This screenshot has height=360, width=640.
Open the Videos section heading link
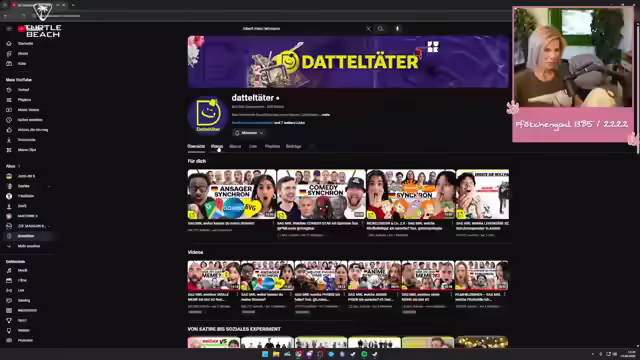(x=195, y=252)
